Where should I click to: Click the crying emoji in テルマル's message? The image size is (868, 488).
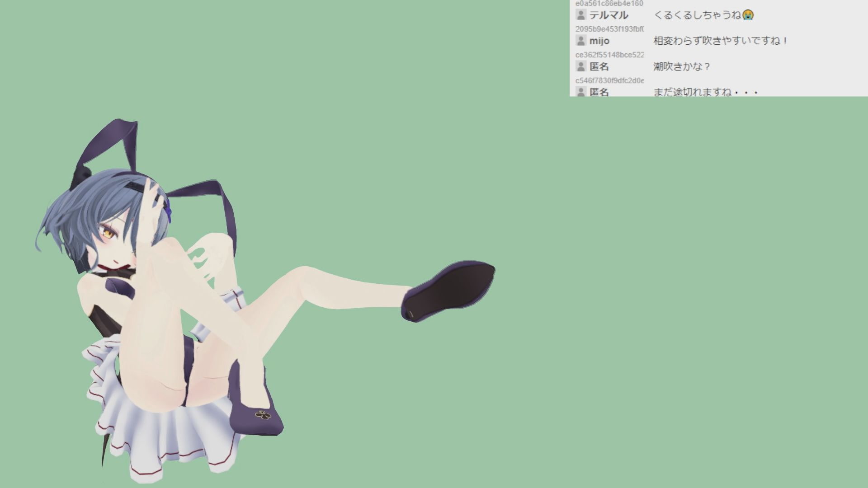(748, 15)
